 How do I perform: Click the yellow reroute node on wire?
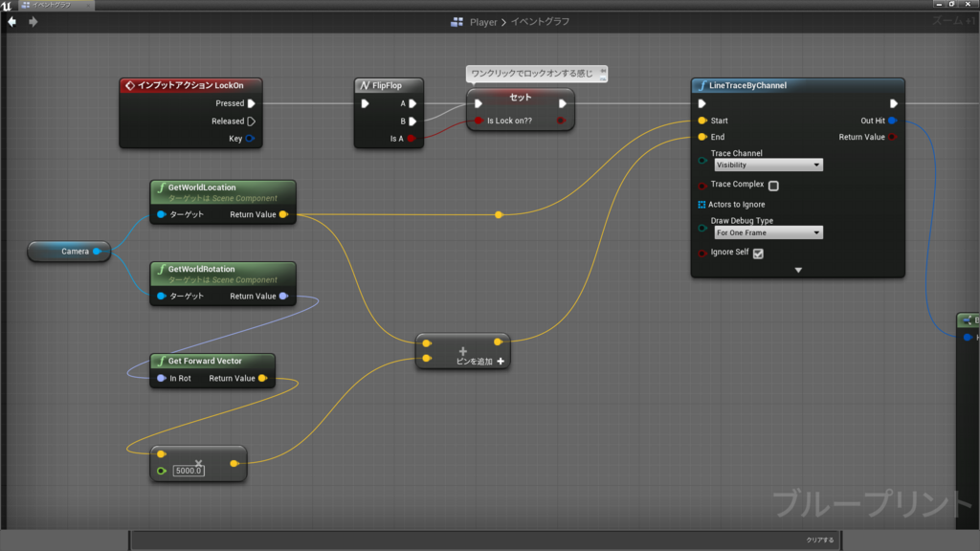(499, 215)
